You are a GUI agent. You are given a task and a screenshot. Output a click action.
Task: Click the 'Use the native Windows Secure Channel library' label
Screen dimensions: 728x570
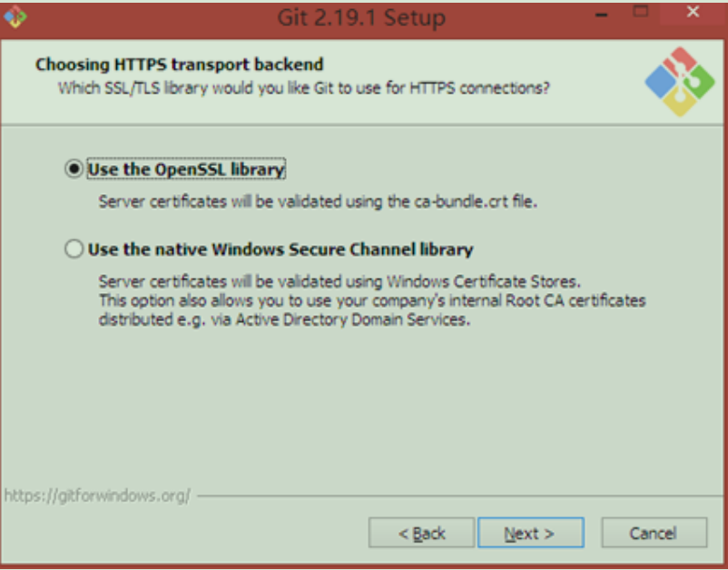pos(280,250)
